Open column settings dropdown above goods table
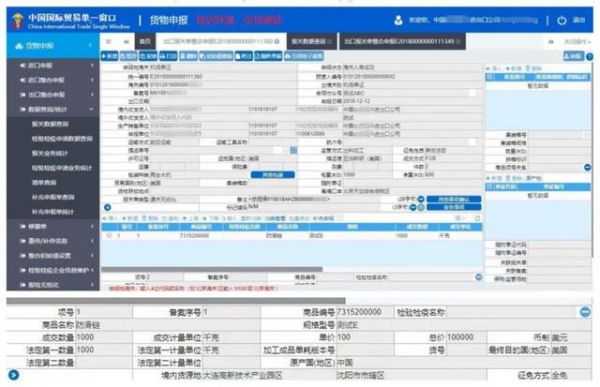The image size is (600, 387). pos(460,218)
